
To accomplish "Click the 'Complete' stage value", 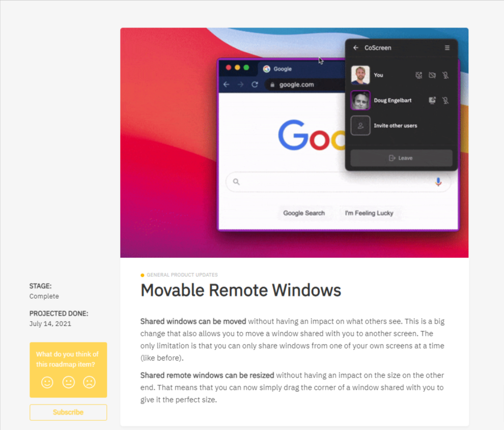I will [44, 296].
